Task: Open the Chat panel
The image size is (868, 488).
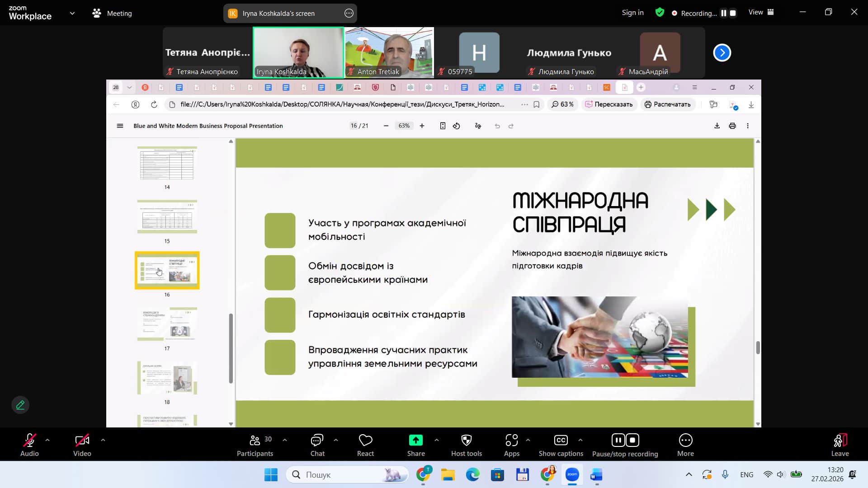Action: click(x=317, y=441)
